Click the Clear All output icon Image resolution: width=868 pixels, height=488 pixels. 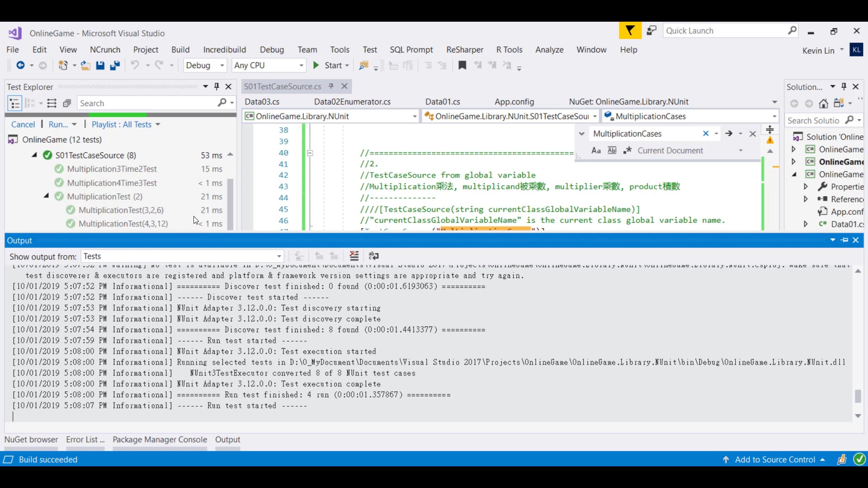(354, 256)
